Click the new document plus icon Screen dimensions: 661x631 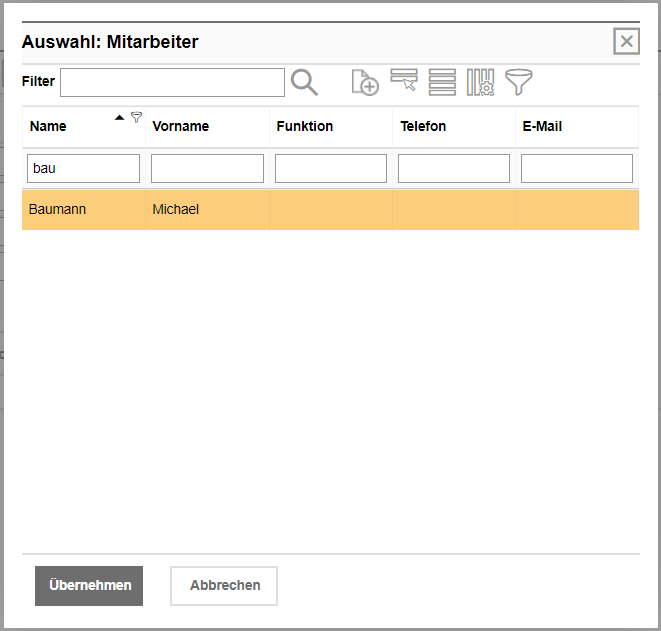coord(365,82)
